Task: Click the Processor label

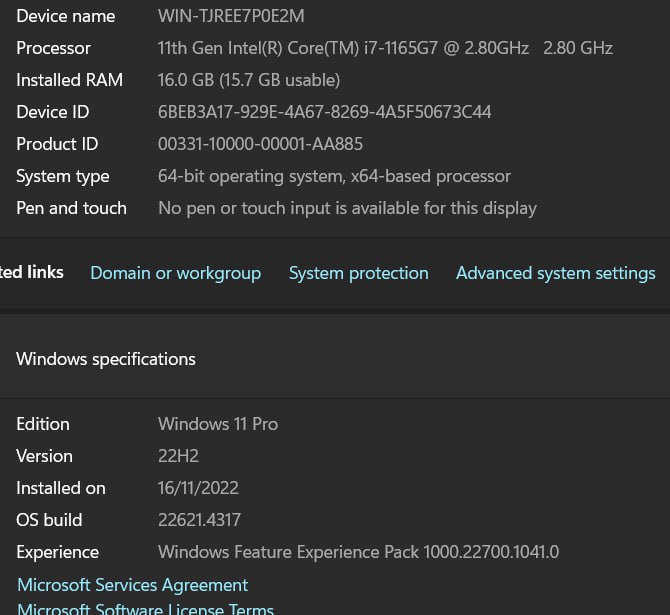Action: pyautogui.click(x=53, y=48)
